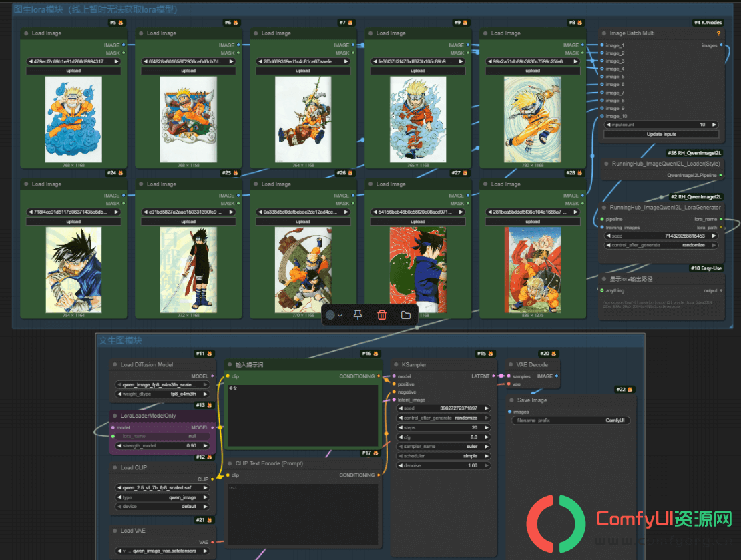Click upload button on Load Image #8
The width and height of the screenshot is (741, 560).
533,71
